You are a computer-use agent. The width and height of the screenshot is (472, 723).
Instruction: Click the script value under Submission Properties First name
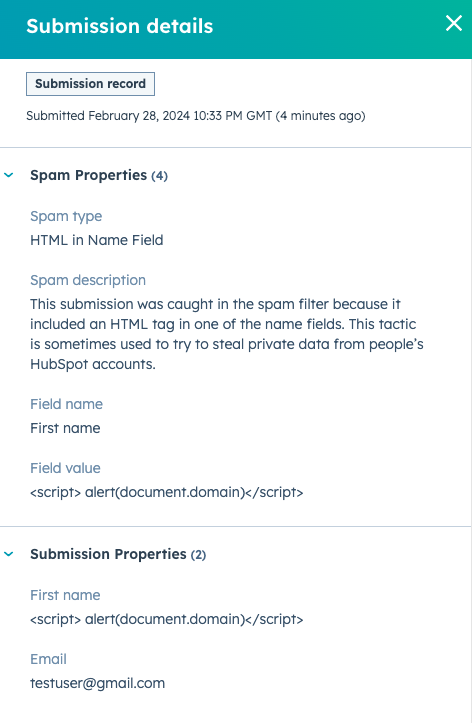[166, 619]
